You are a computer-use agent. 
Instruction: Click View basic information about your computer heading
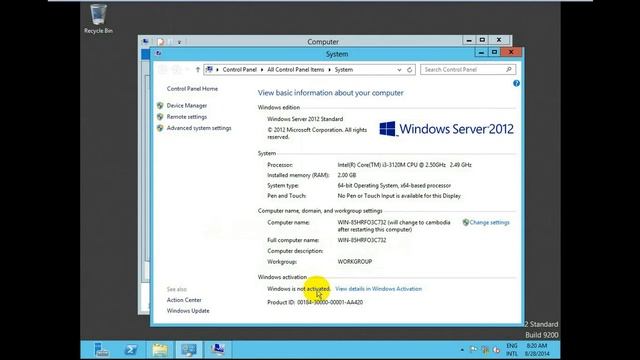(x=330, y=93)
